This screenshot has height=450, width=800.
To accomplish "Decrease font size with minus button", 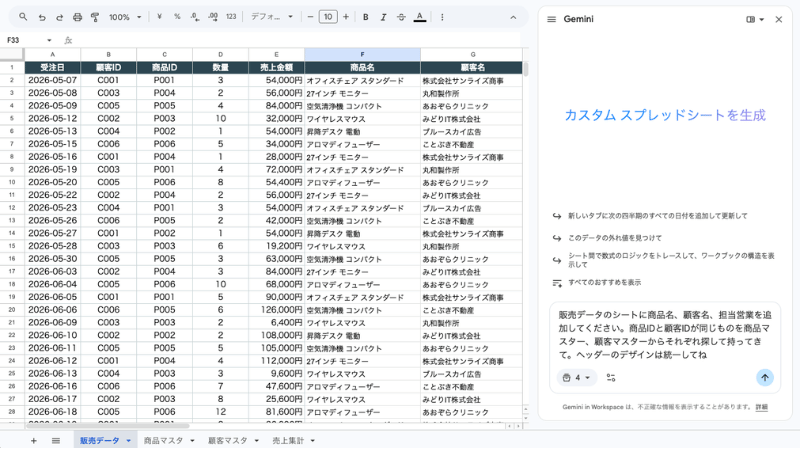I will [310, 17].
